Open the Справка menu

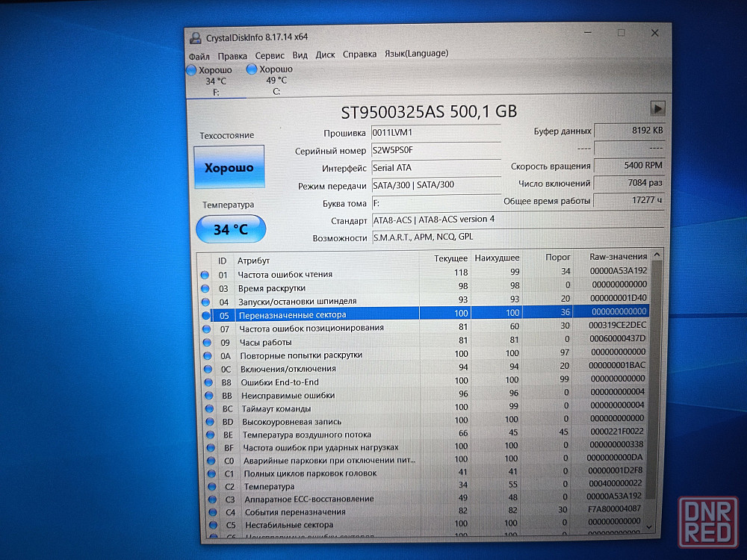point(360,55)
